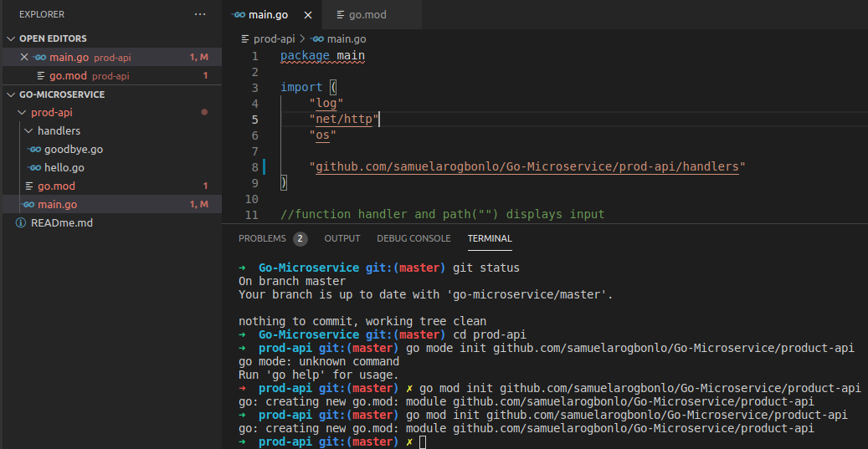
Task: Select go.mod in Open Editors list
Action: (x=68, y=75)
